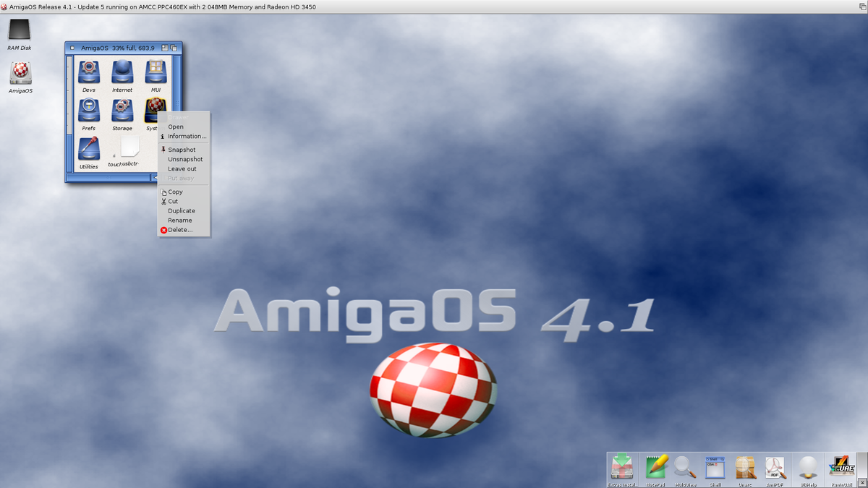Click the Storage drawer icon
Screen dimensions: 868x488
point(122,110)
